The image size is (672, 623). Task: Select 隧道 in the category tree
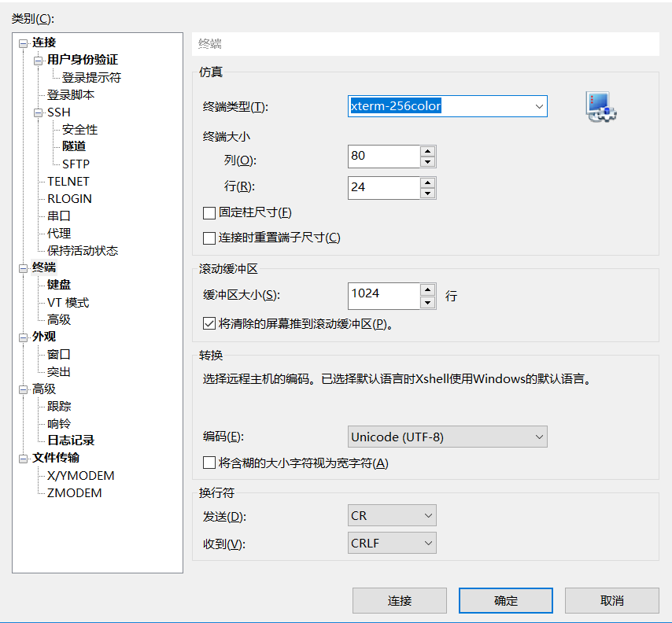[74, 146]
